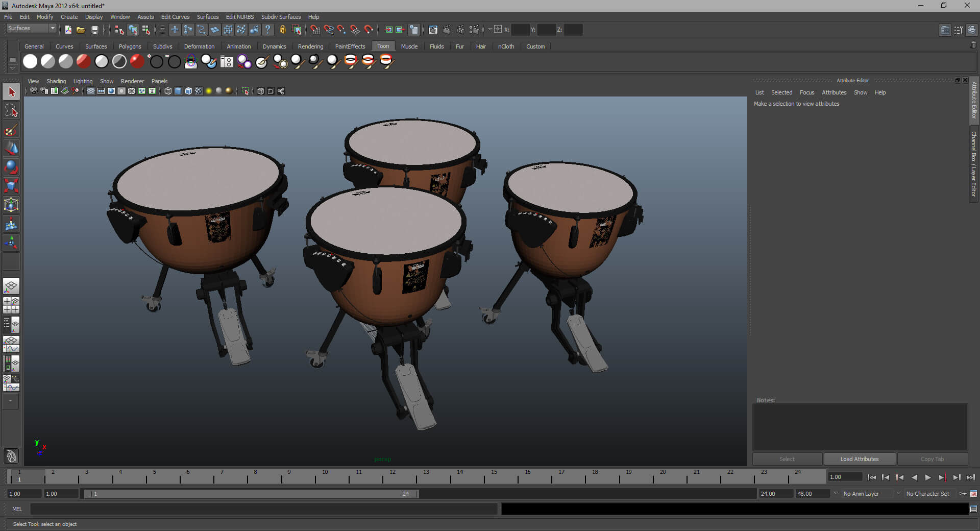Enable textured display in viewport toolbar

click(x=199, y=91)
